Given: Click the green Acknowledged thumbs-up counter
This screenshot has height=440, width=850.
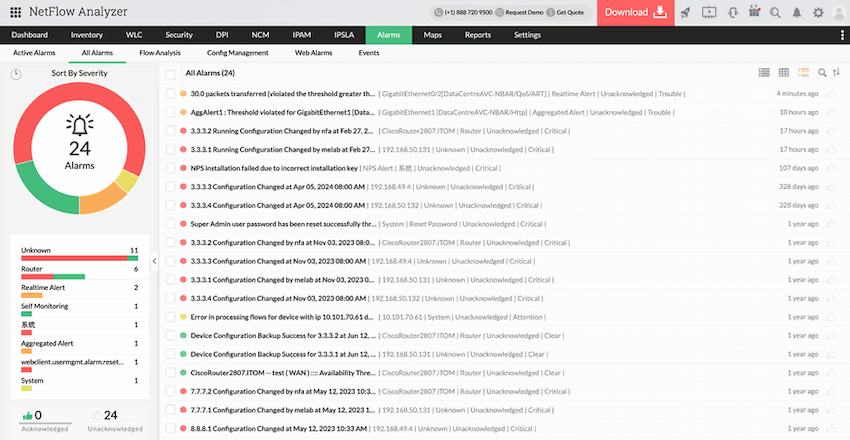Looking at the screenshot, I should [27, 416].
